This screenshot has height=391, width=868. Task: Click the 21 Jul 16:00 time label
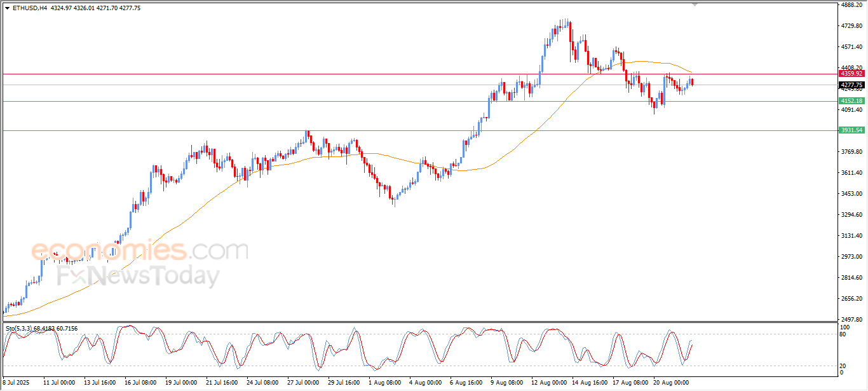[x=222, y=383]
